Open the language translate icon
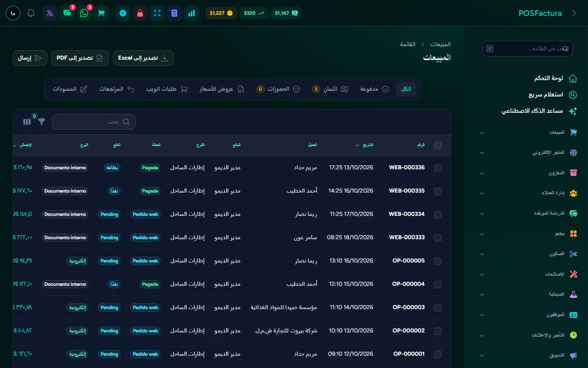Viewport: 588px width, 368px height. (50, 13)
